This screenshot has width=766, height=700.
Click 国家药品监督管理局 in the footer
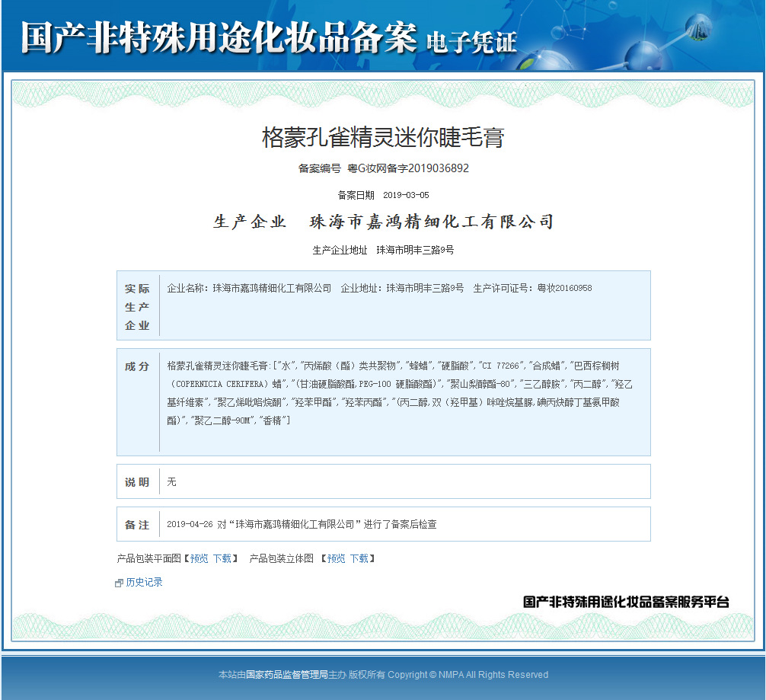coord(287,675)
